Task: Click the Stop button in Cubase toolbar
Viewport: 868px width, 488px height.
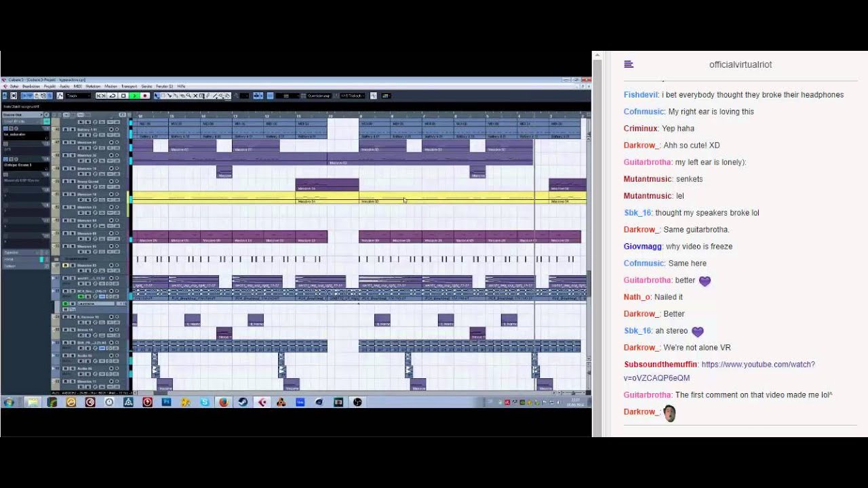Action: (x=123, y=96)
